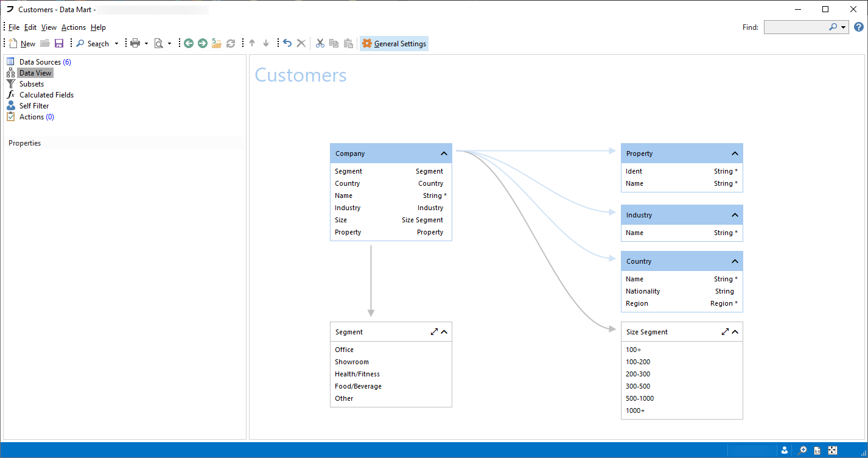868x458 pixels.
Task: Click the fit-to-window icon in status bar
Action: tap(833, 451)
